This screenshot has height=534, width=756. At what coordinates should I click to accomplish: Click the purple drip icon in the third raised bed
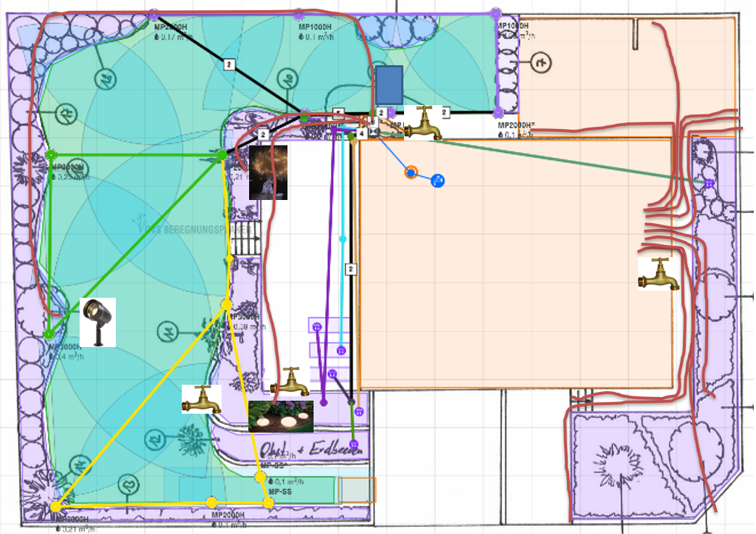[x=332, y=374]
